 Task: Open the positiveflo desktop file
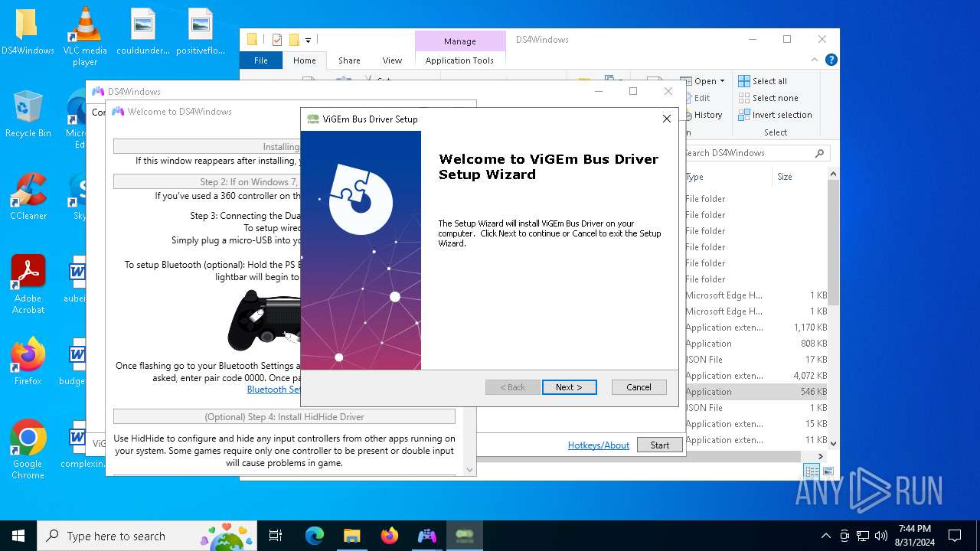200,32
